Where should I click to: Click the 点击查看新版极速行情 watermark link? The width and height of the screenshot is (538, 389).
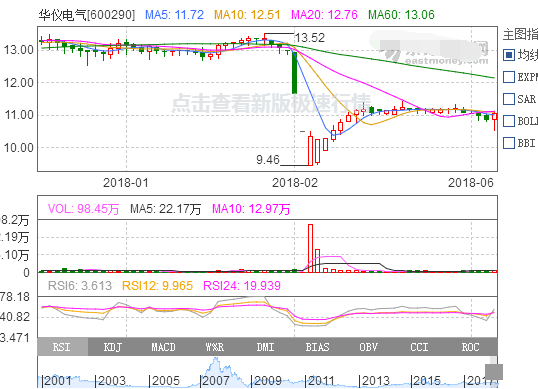[271, 103]
